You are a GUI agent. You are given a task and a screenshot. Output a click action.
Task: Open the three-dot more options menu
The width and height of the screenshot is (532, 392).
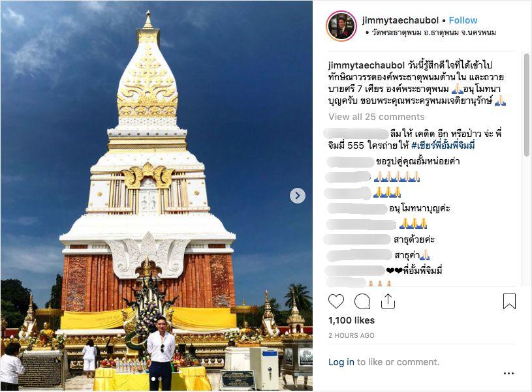[x=509, y=373]
